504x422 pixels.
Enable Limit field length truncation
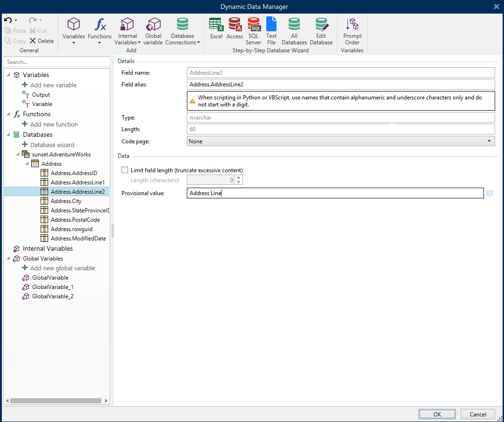coord(125,170)
